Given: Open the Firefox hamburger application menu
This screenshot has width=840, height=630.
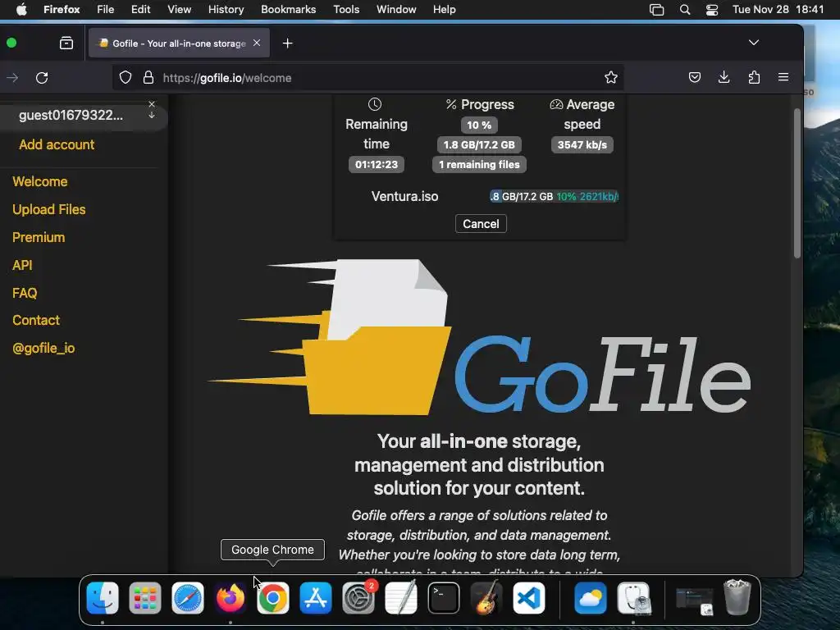Looking at the screenshot, I should point(783,78).
